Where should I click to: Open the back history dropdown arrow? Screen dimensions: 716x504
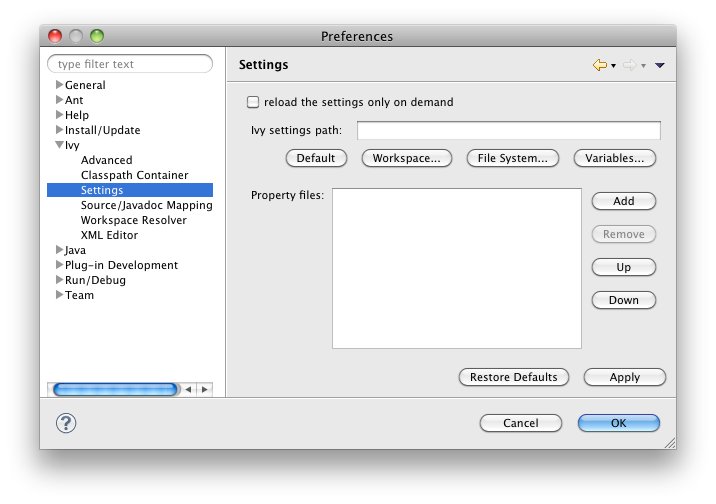click(x=613, y=66)
